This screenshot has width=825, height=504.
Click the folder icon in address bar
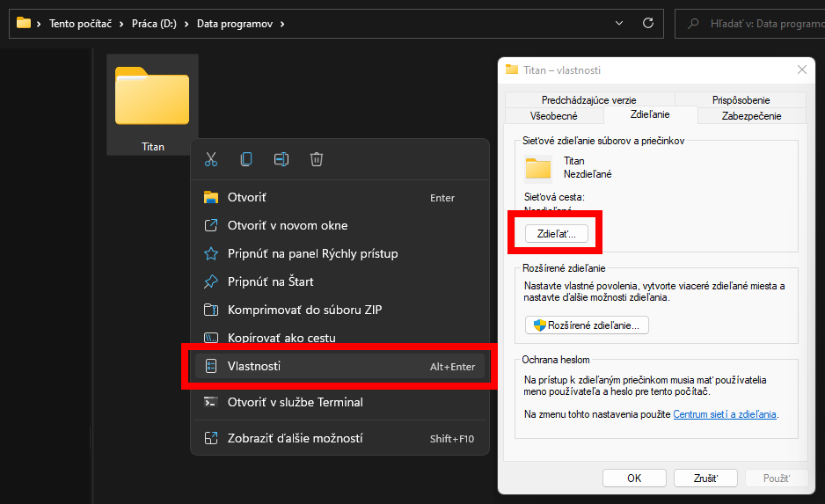point(24,23)
